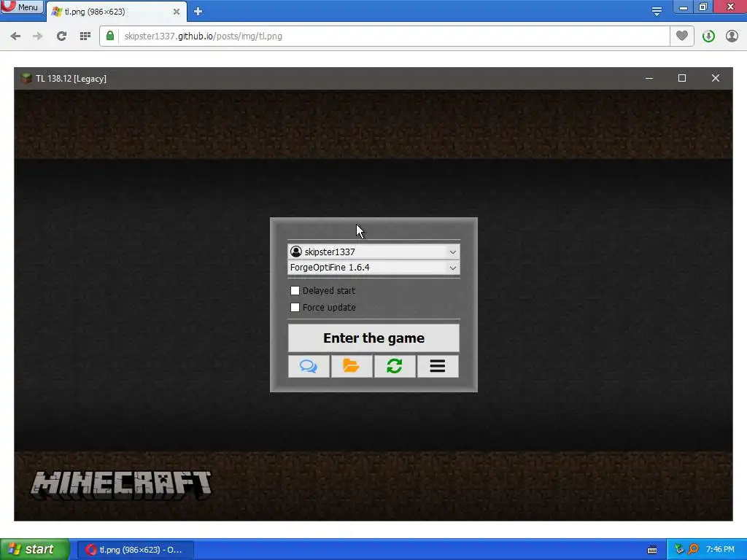Open the downloads icon in the toolbar
This screenshot has width=747, height=560.
708,36
